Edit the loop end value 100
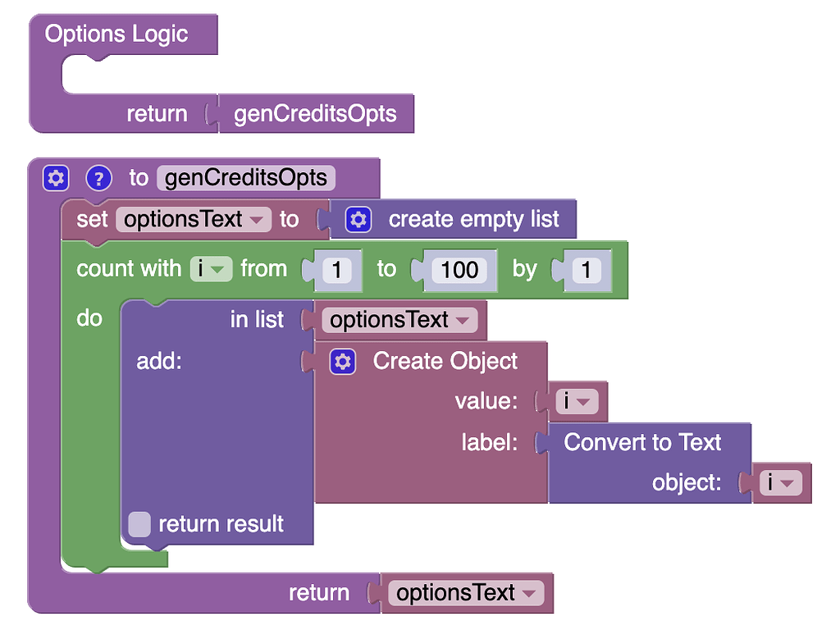Viewport: 840px width, 621px height. point(459,269)
